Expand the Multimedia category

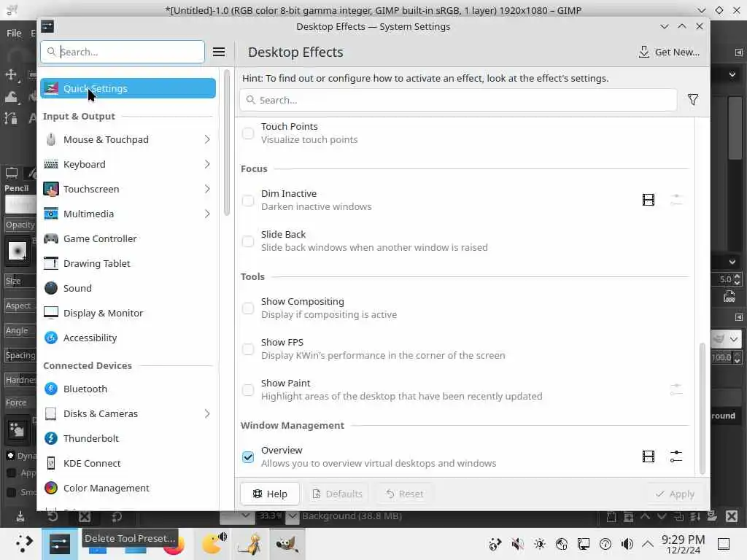(207, 214)
